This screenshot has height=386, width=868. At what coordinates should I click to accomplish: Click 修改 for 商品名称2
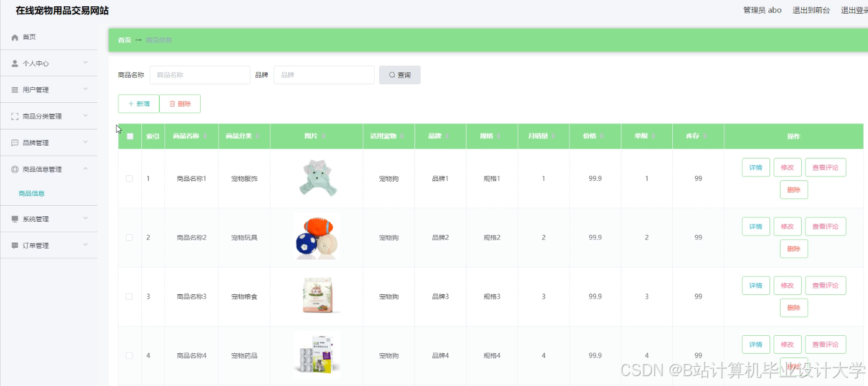pyautogui.click(x=787, y=226)
